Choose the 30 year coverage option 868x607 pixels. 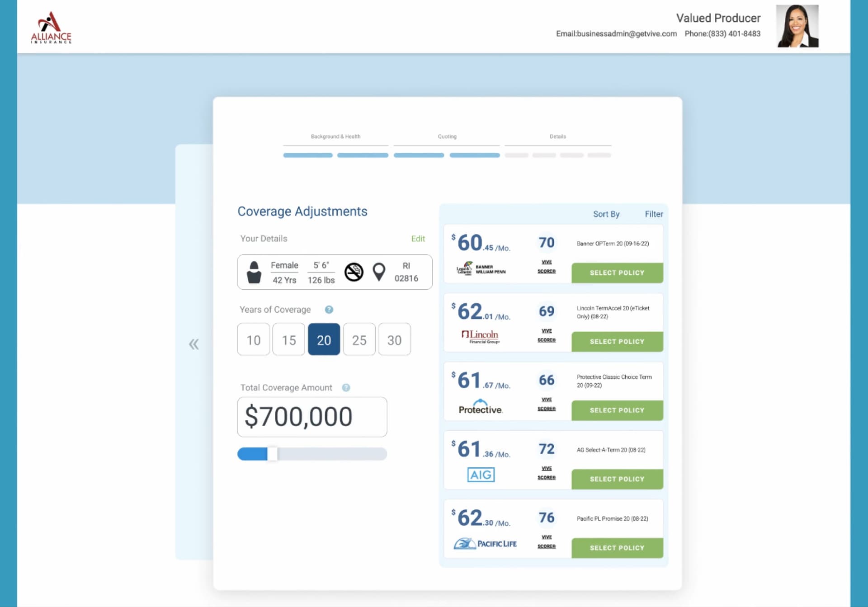[394, 339]
